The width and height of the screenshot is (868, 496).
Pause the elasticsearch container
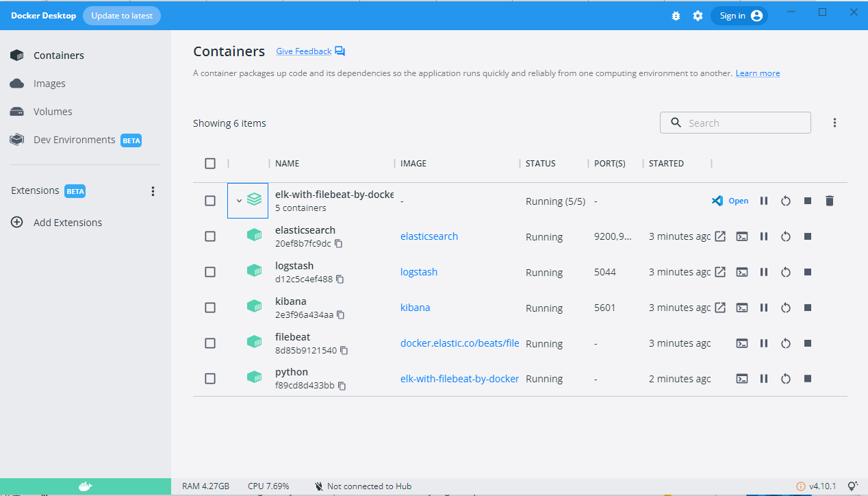[764, 236]
